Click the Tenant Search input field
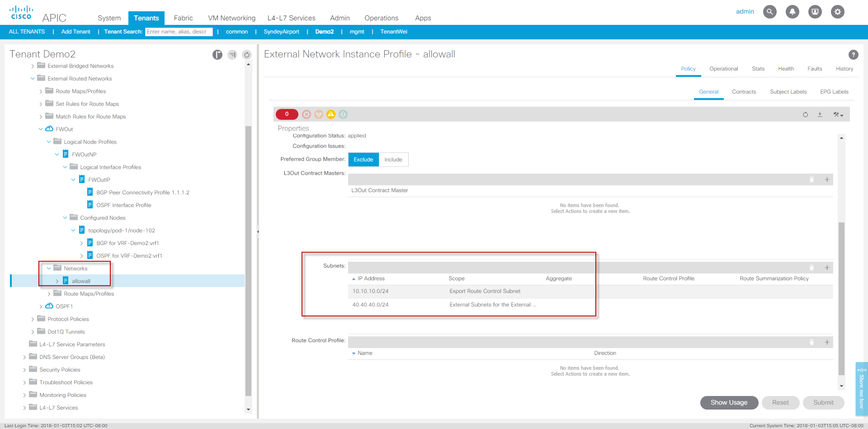The image size is (868, 429). coord(179,32)
